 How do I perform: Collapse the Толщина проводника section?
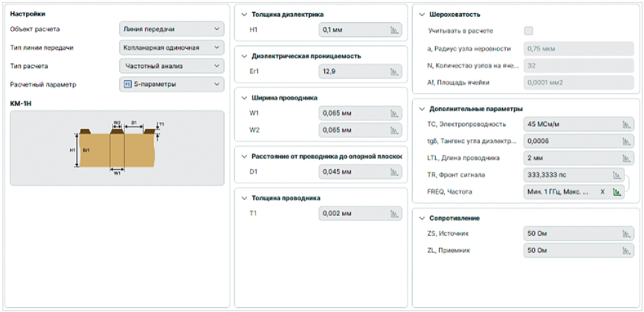[244, 198]
